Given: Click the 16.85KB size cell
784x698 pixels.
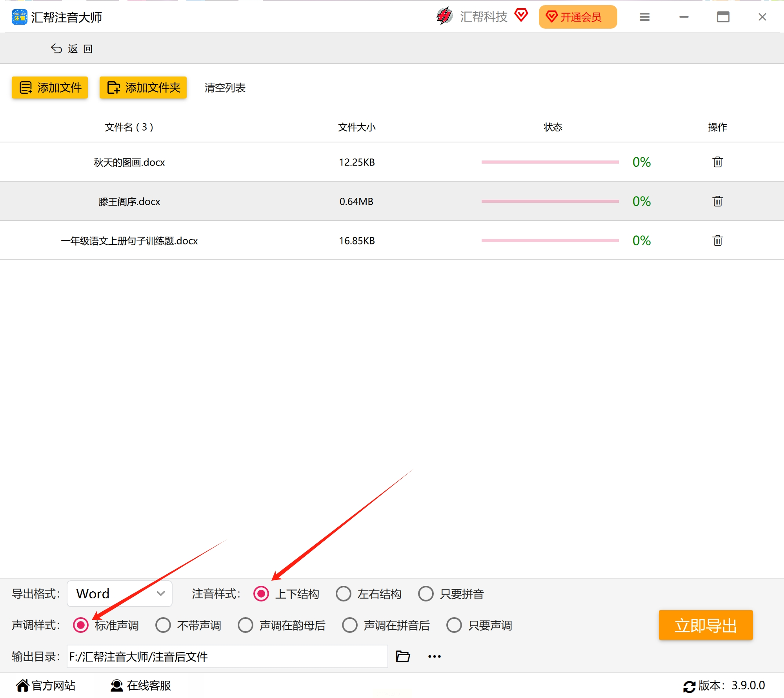Looking at the screenshot, I should click(357, 241).
